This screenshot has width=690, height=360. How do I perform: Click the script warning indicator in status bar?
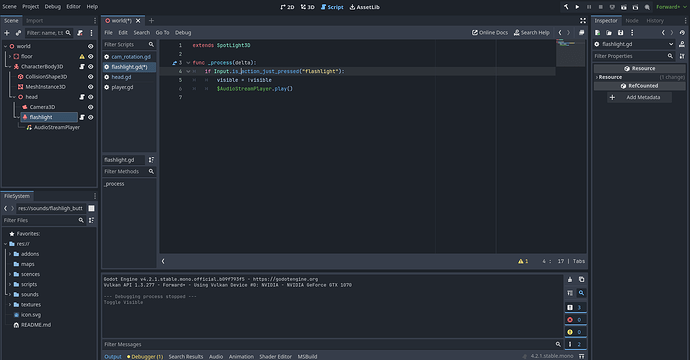coord(523,261)
